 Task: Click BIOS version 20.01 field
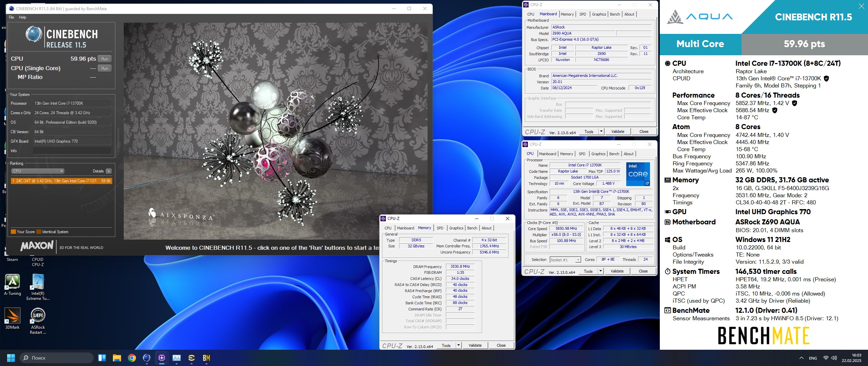(601, 82)
